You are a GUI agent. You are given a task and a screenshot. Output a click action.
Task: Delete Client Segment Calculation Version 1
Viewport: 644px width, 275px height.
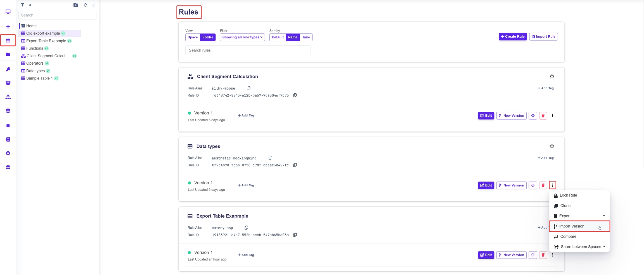click(543, 116)
